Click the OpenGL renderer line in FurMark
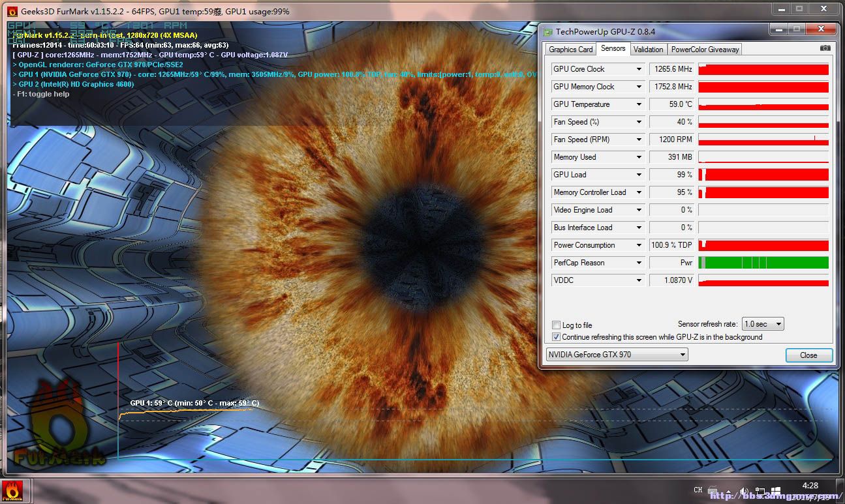845x504 pixels. coord(98,65)
